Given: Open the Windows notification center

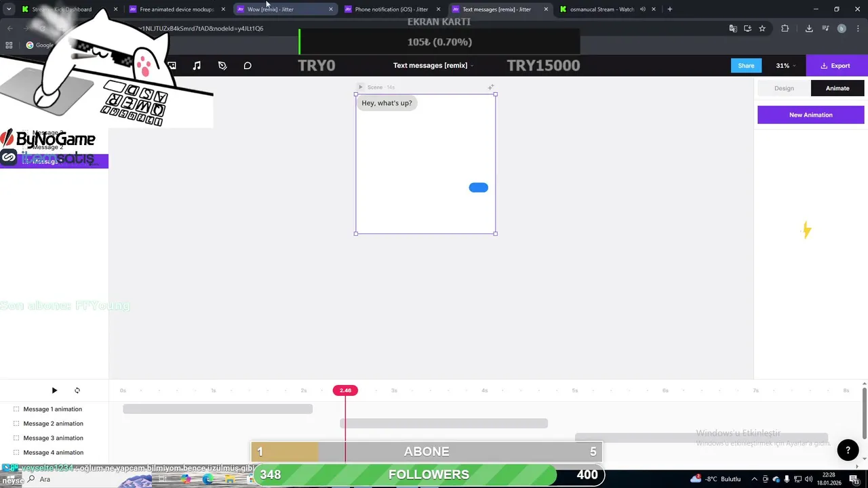Looking at the screenshot, I should pyautogui.click(x=854, y=479).
